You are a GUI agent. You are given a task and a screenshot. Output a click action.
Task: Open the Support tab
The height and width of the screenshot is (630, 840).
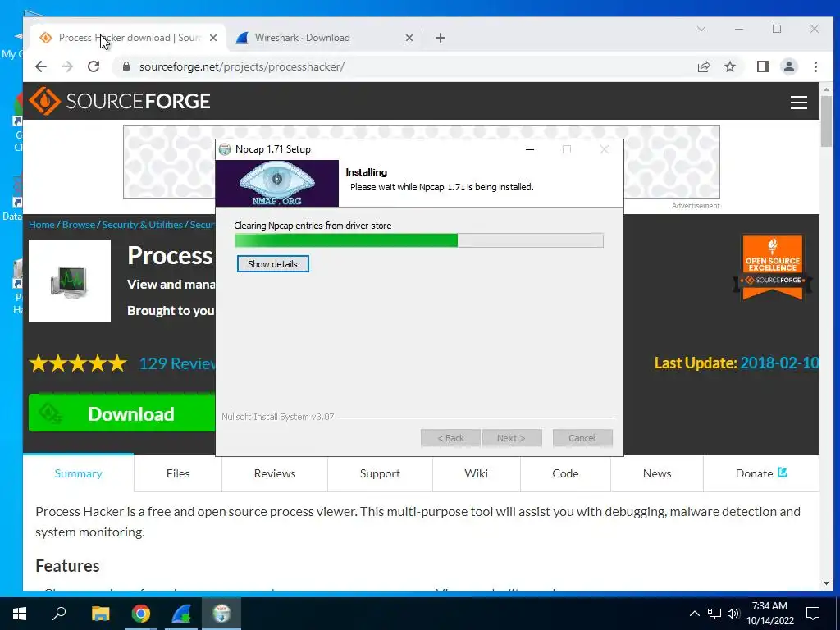pos(380,473)
